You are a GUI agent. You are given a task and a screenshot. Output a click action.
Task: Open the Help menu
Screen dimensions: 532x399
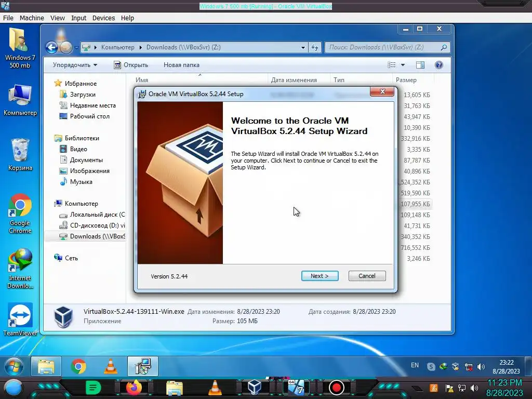pos(127,18)
